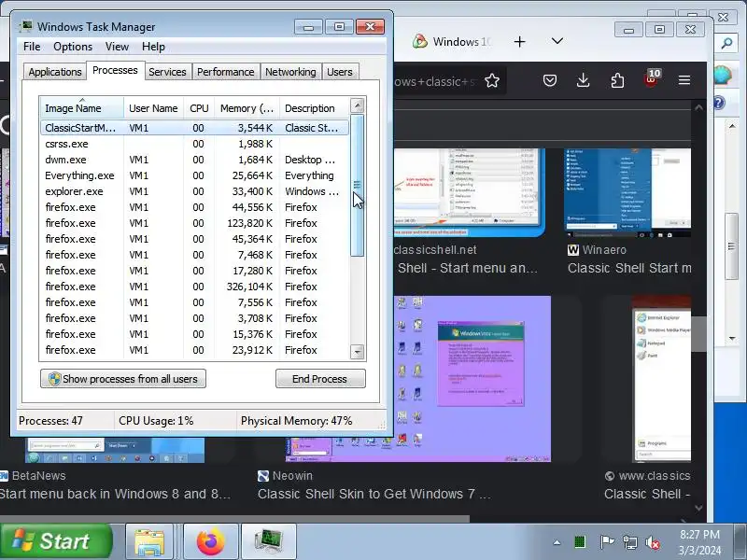The image size is (747, 560).
Task: Switch to the Users tab
Action: tap(340, 72)
